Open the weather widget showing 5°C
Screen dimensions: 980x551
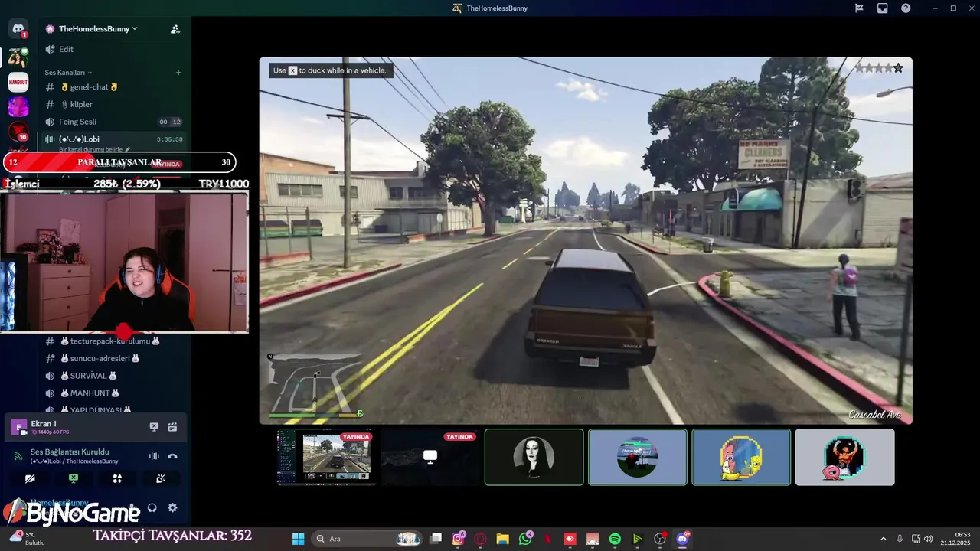26,538
